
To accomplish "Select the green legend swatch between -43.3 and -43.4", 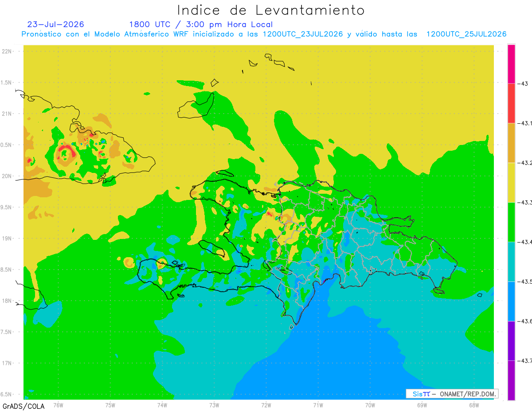I will pyautogui.click(x=511, y=222).
